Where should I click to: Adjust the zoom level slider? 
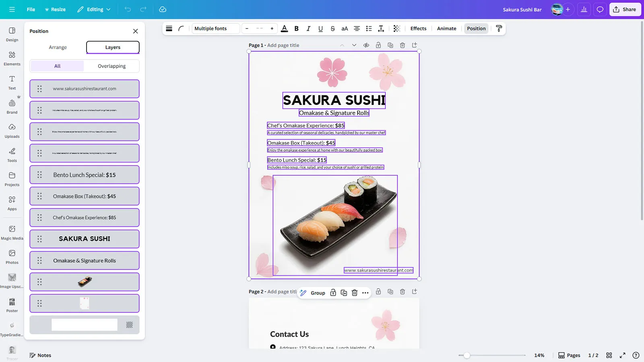tap(466, 355)
